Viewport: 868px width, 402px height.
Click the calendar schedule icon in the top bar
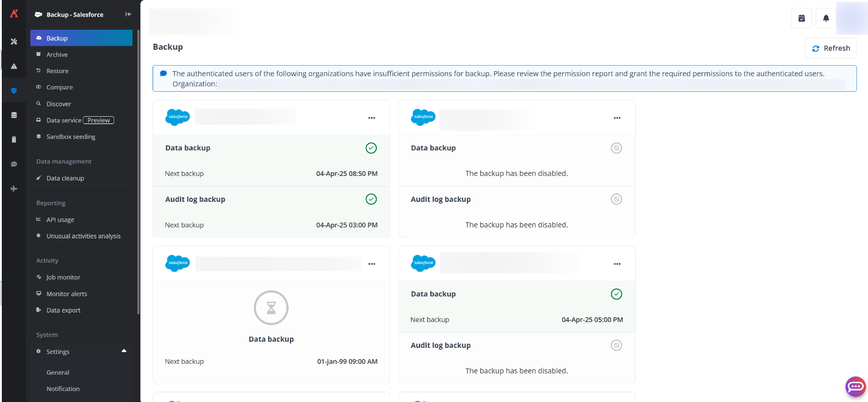point(801,18)
